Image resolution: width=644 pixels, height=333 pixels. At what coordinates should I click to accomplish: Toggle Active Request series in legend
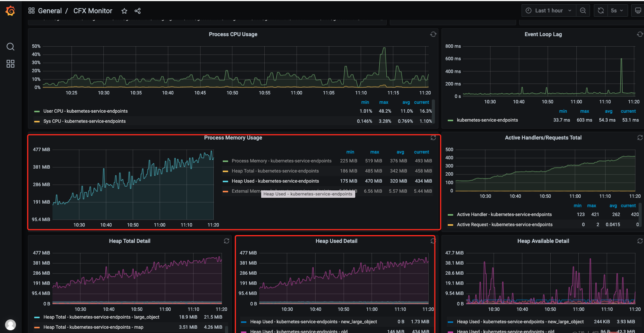click(504, 225)
